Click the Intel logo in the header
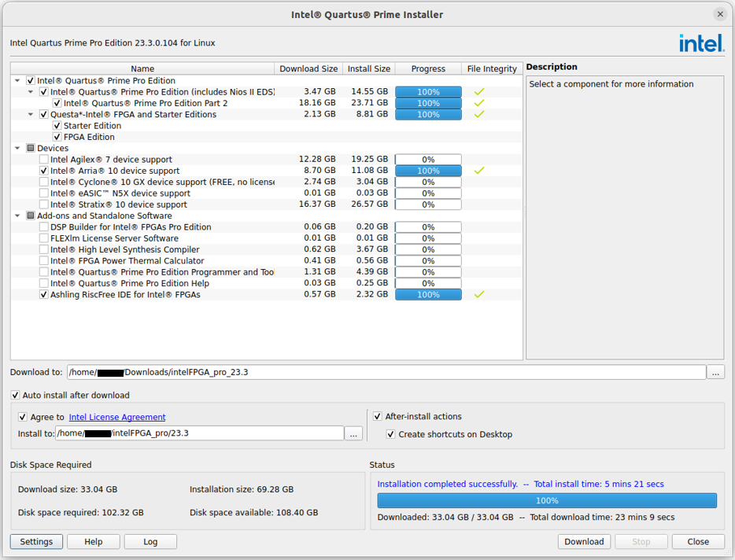Image resolution: width=735 pixels, height=560 pixels. coord(701,42)
